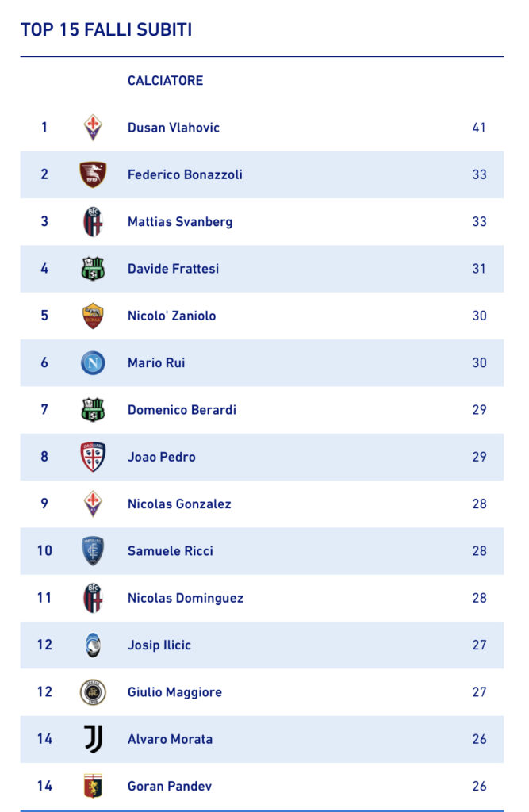
Task: Click the Empoli crest next to Samuele Ricci
Action: (93, 551)
